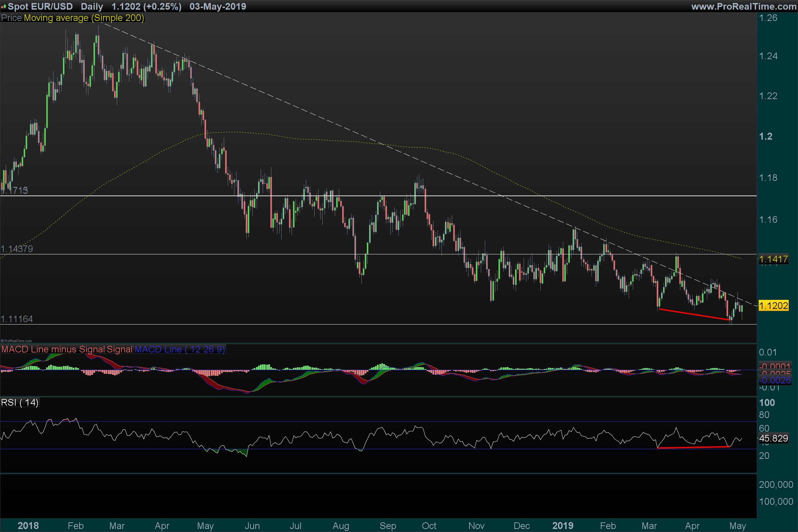The image size is (798, 532).
Task: Open the blue MACD Line (12 26 9) label
Action: (x=180, y=349)
